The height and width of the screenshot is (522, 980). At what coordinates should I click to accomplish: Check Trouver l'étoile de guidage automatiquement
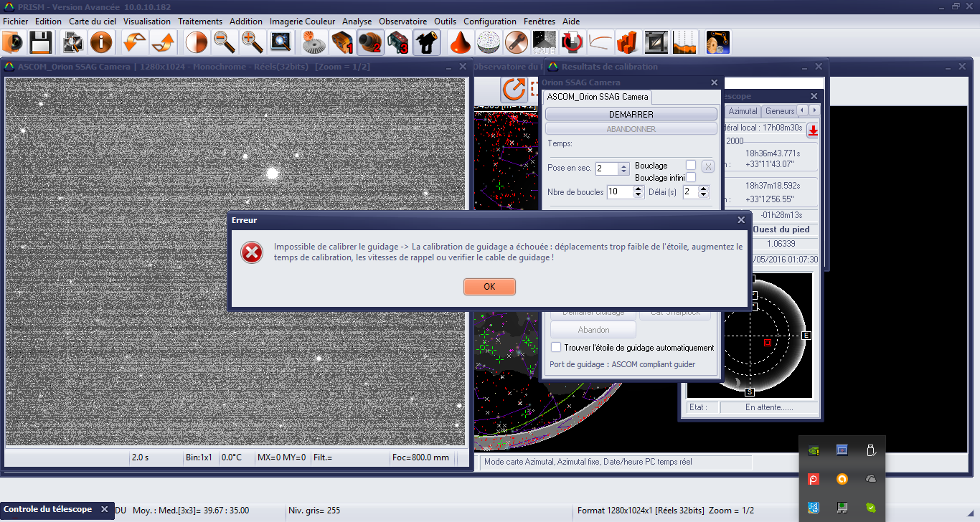click(556, 348)
